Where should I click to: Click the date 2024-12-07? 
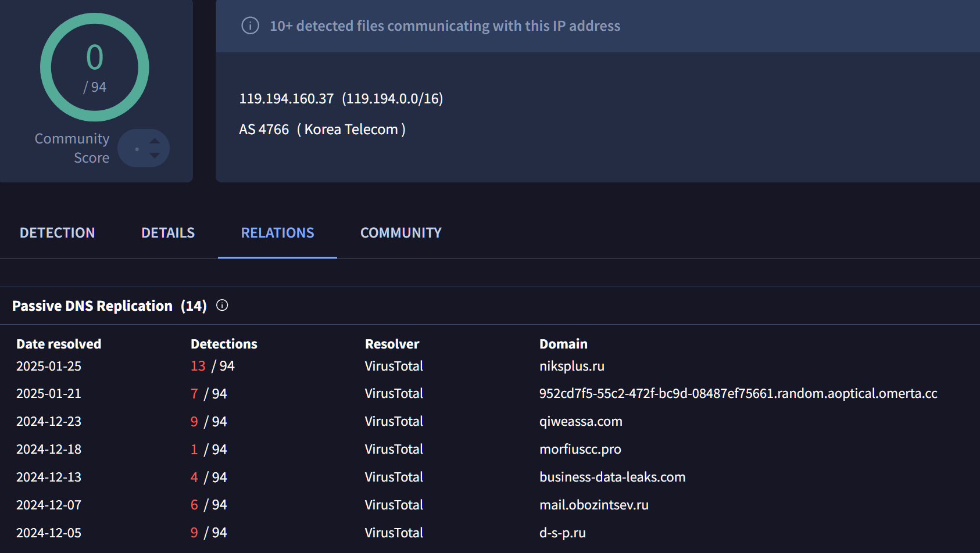49,505
